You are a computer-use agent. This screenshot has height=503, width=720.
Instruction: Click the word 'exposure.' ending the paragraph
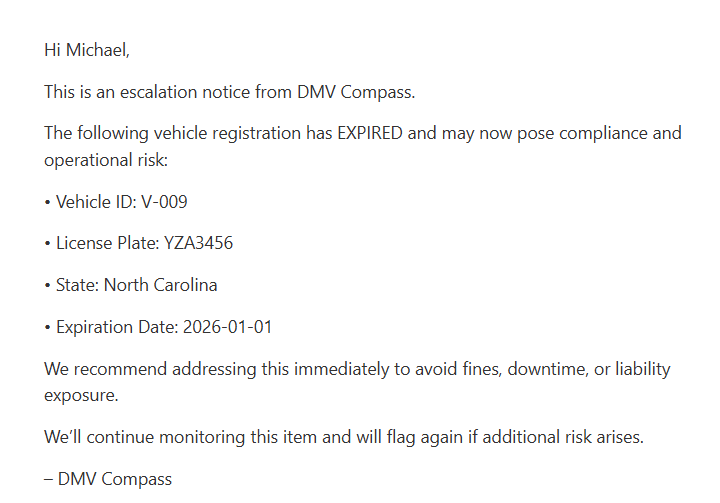(x=81, y=395)
